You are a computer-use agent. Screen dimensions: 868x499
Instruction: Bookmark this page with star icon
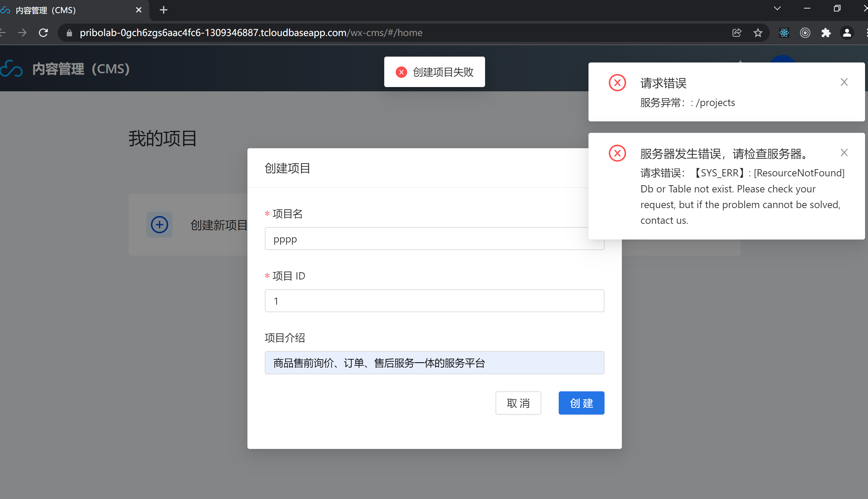click(x=758, y=33)
